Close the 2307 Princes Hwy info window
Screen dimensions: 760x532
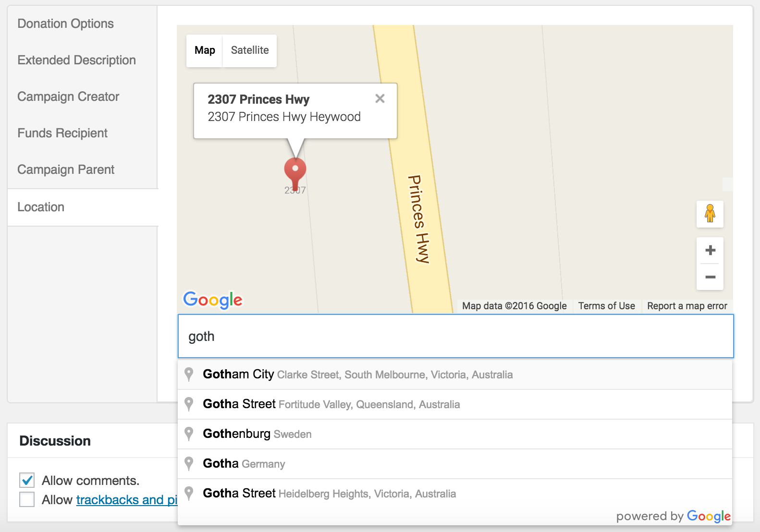click(380, 98)
